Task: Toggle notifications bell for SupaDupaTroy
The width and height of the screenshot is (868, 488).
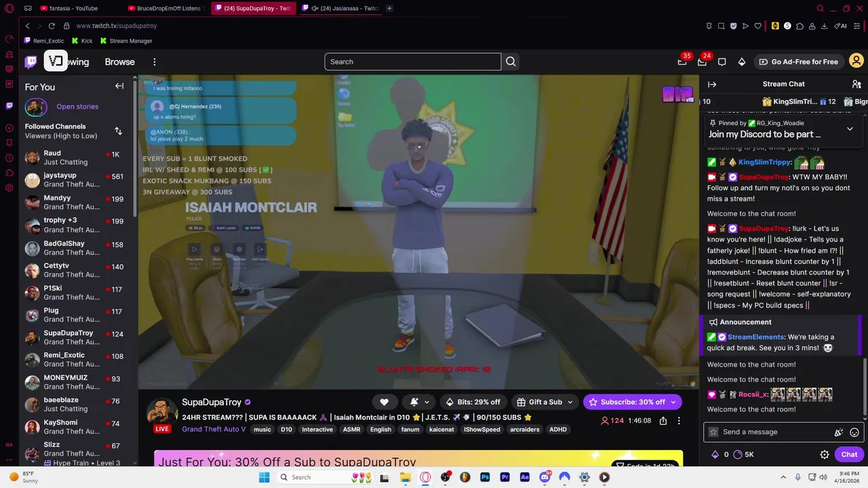Action: 414,402
